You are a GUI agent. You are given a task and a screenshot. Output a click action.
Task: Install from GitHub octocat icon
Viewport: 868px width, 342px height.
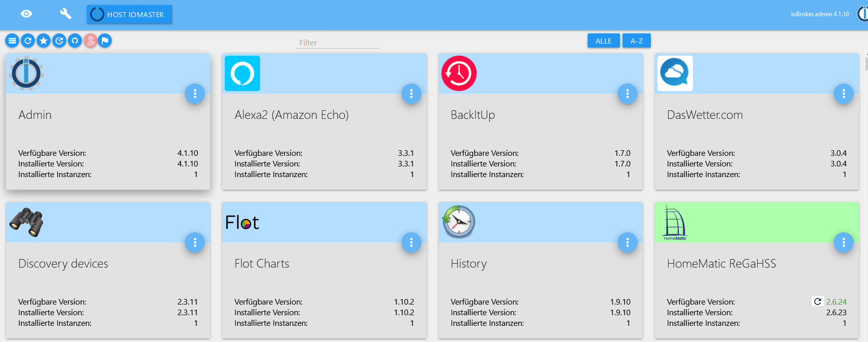pyautogui.click(x=75, y=40)
